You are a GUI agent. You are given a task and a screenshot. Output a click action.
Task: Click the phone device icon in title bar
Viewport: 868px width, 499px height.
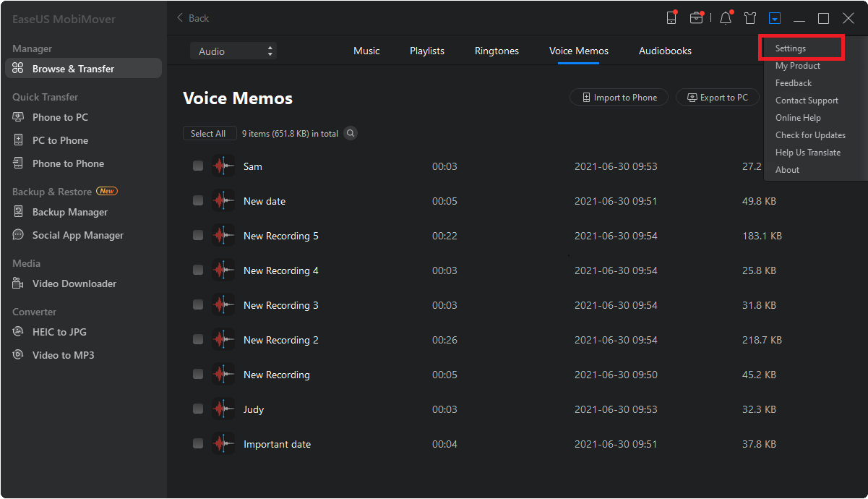pyautogui.click(x=671, y=18)
